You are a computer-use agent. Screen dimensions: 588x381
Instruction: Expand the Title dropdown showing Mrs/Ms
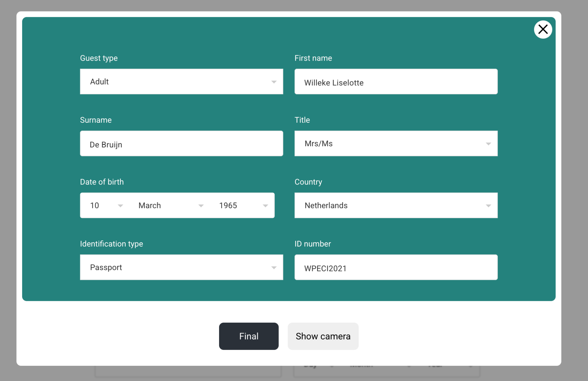[x=396, y=144]
